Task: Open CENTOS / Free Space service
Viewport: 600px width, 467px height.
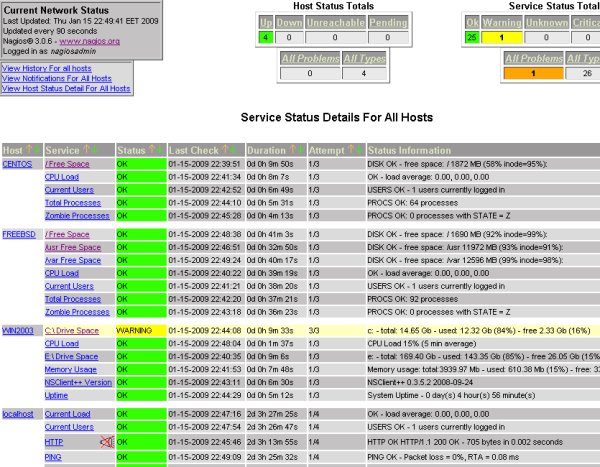Action: click(67, 164)
